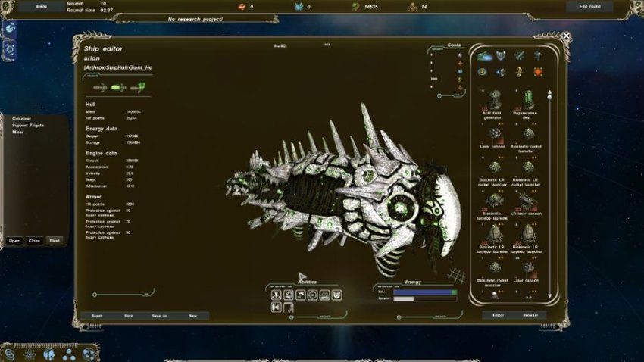Click the energy reserve bar
Viewport: 644px width, 362px height.
tap(425, 299)
